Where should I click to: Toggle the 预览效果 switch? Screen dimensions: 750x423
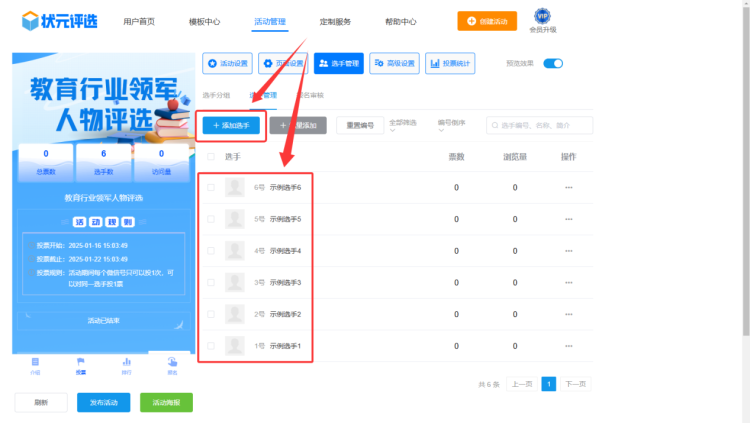(x=553, y=63)
